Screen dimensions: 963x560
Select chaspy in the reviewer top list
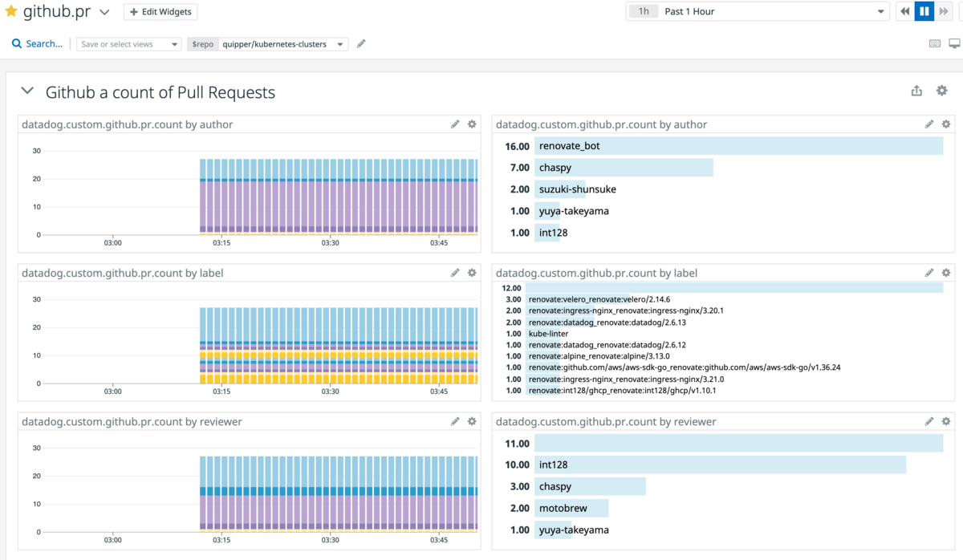click(x=722, y=486)
